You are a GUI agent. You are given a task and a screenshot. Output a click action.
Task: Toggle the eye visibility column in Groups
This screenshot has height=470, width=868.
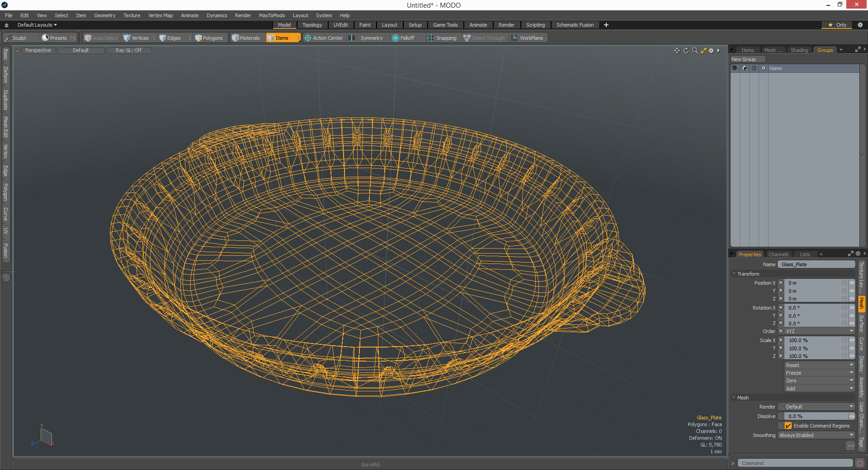pos(735,68)
